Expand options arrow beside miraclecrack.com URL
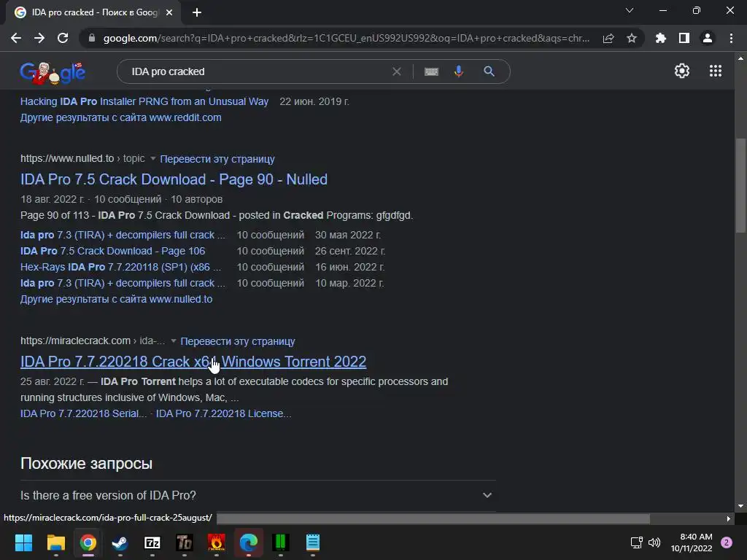747x560 pixels. tap(174, 341)
